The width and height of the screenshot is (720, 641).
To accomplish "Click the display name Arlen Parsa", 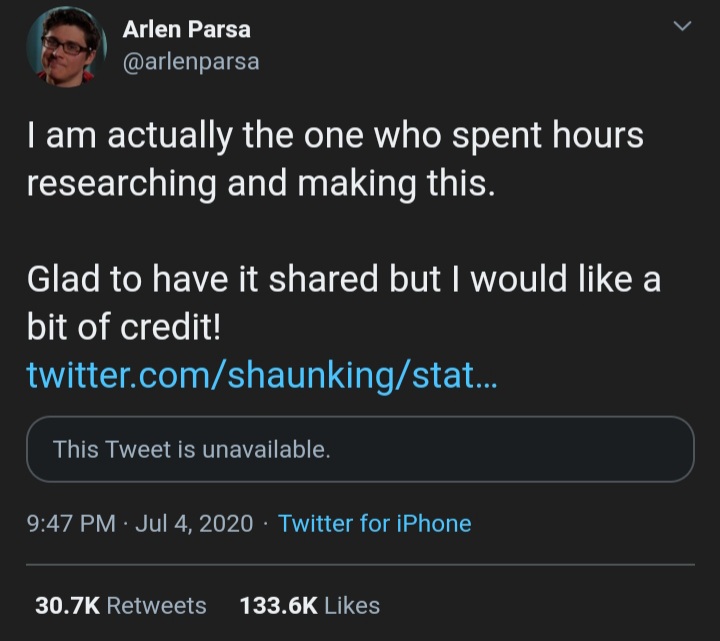I will tap(186, 29).
